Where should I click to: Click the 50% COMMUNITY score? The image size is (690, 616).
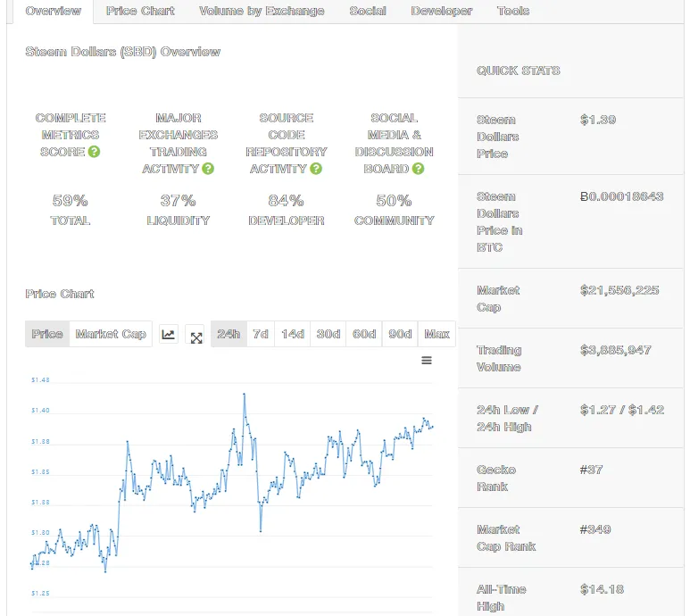pos(394,210)
